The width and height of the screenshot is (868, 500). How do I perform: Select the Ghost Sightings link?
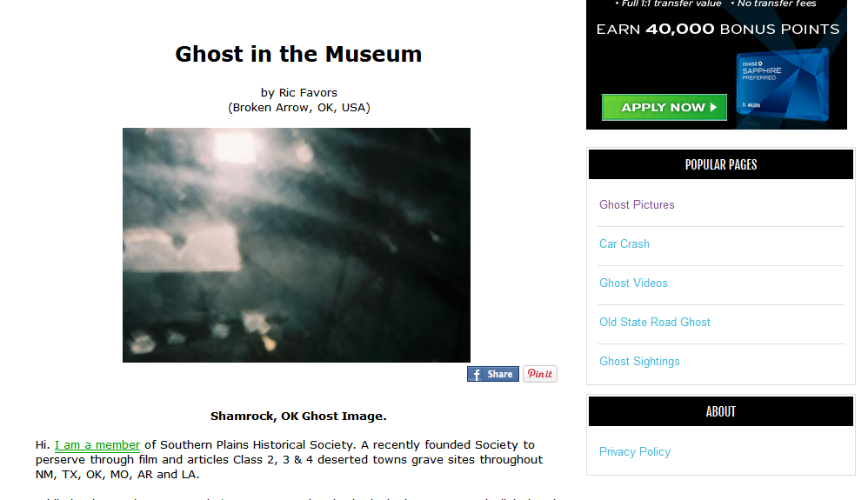639,362
